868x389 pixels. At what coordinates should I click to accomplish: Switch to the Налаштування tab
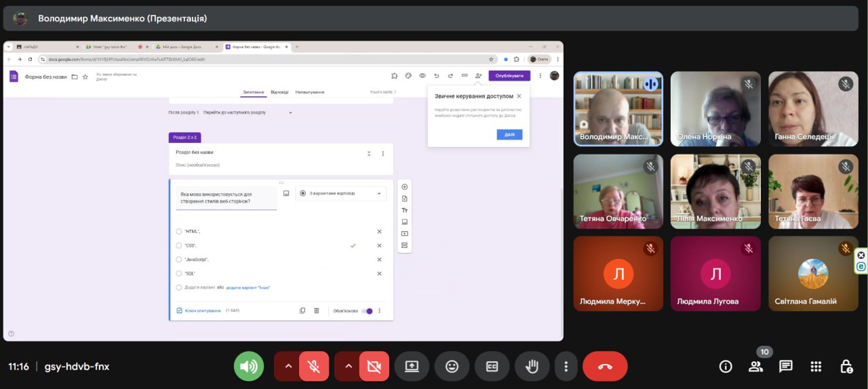pos(309,92)
